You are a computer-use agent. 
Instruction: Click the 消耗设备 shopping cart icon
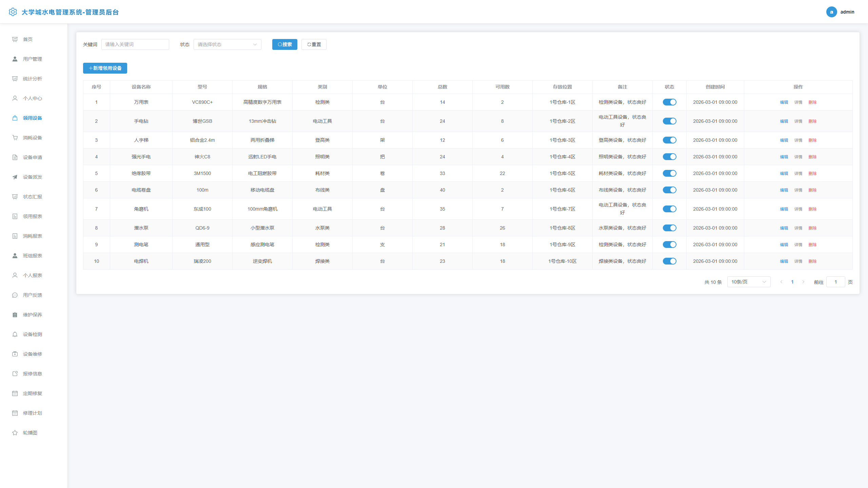[x=15, y=138]
